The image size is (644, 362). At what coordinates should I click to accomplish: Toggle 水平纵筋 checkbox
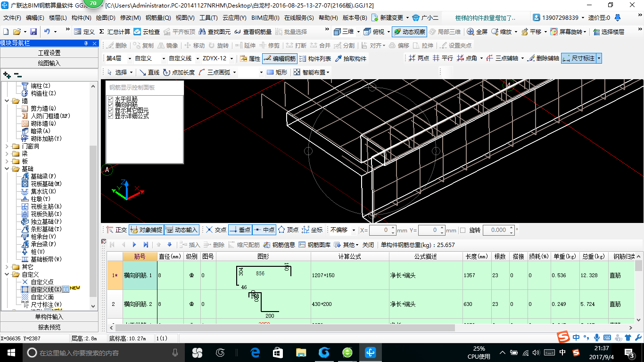click(x=111, y=99)
